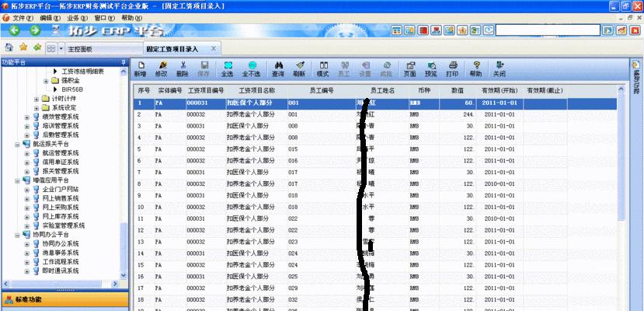Screen dimensions: 644x311
Task: Click the window layout icon in banner
Action: [x=396, y=30]
